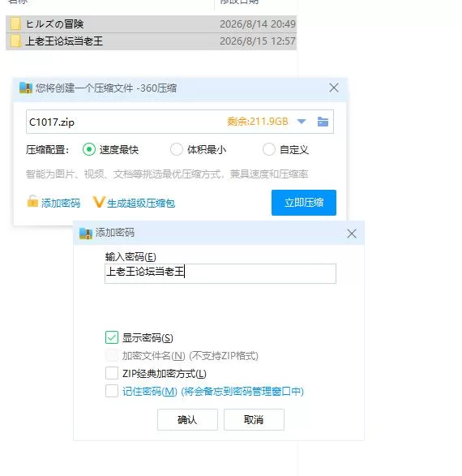Select the 体积最小 radio option
This screenshot has width=462, height=476.
(x=177, y=149)
